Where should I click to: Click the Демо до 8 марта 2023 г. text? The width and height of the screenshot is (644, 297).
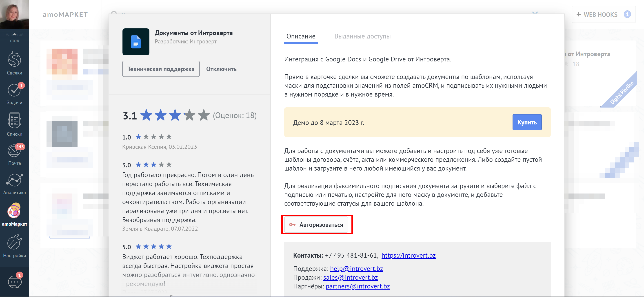pyautogui.click(x=329, y=123)
